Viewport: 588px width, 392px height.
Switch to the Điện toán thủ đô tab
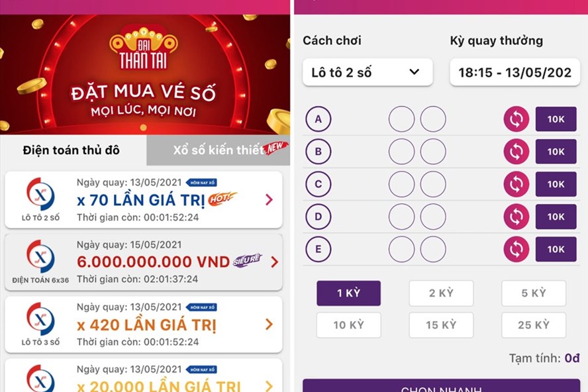click(x=73, y=150)
